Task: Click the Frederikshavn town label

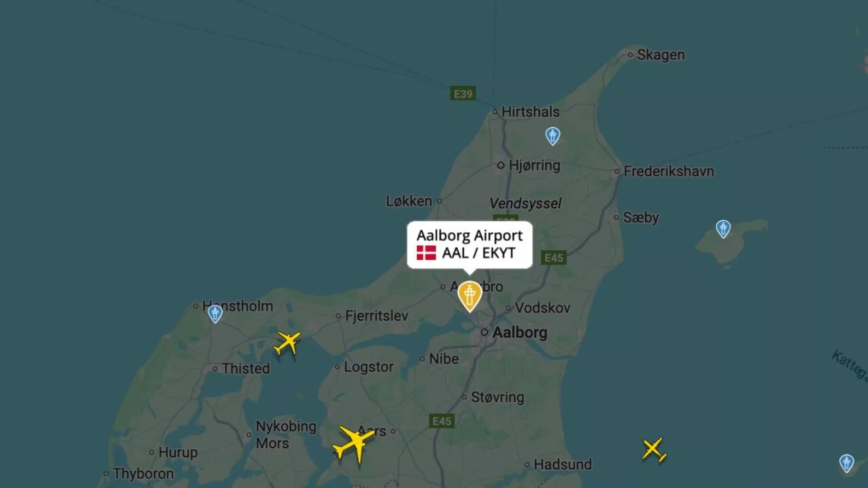Action: (x=669, y=171)
